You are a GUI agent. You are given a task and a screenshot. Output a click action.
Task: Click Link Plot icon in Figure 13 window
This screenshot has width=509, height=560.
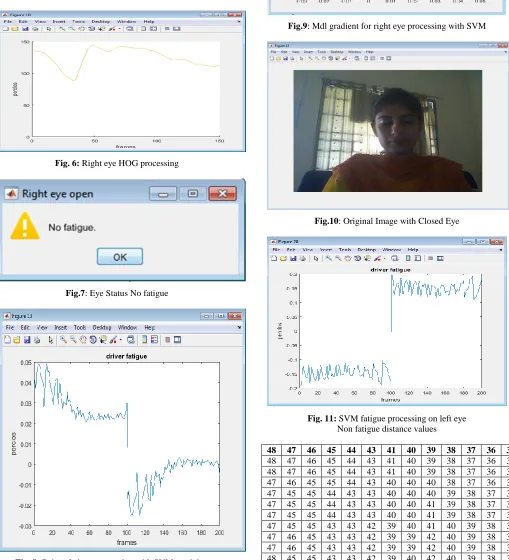131,340
